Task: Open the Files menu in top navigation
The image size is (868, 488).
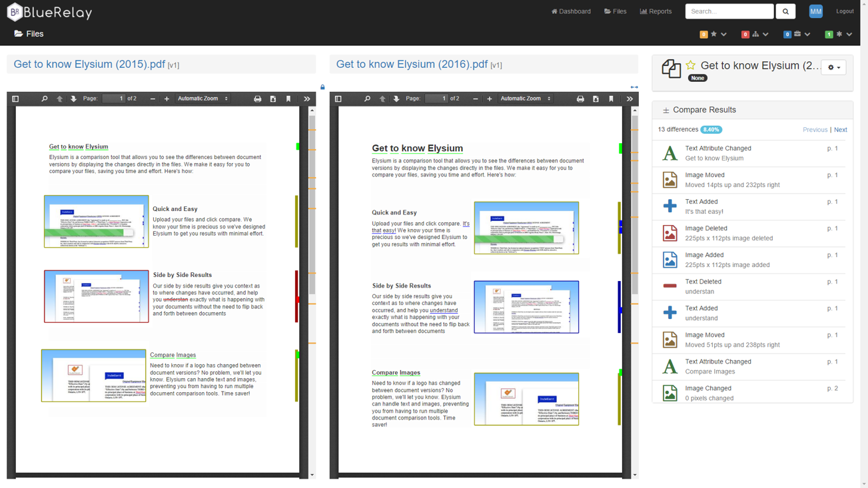Action: pyautogui.click(x=615, y=11)
